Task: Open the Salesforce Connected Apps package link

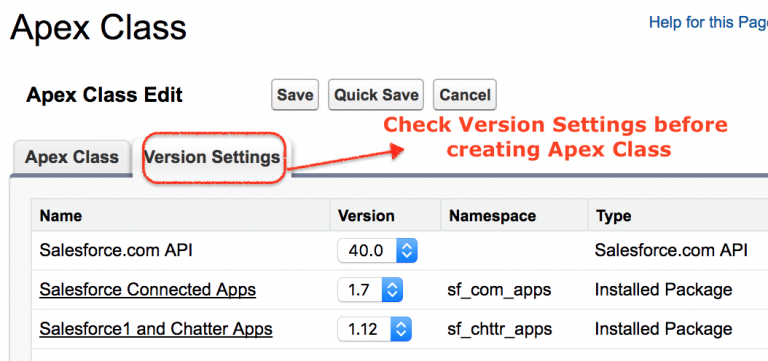Action: (147, 290)
